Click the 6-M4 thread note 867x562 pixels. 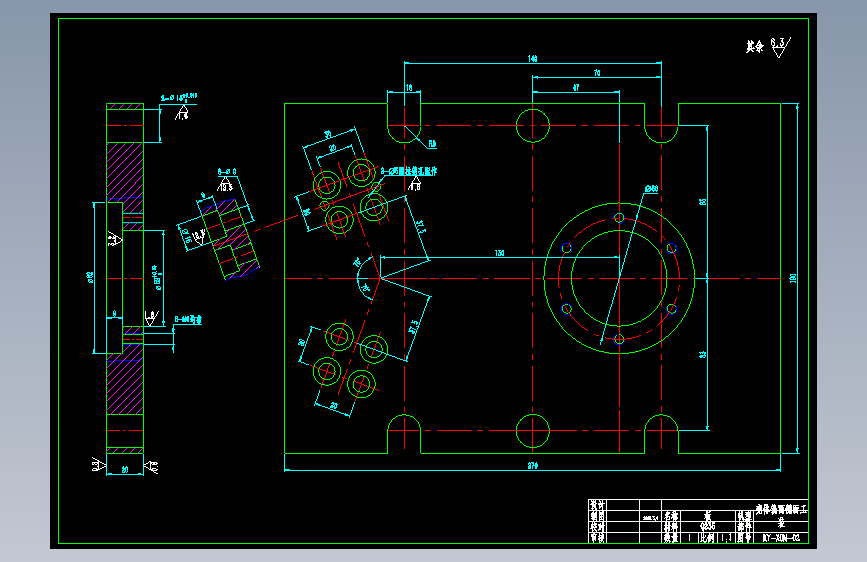tap(188, 320)
